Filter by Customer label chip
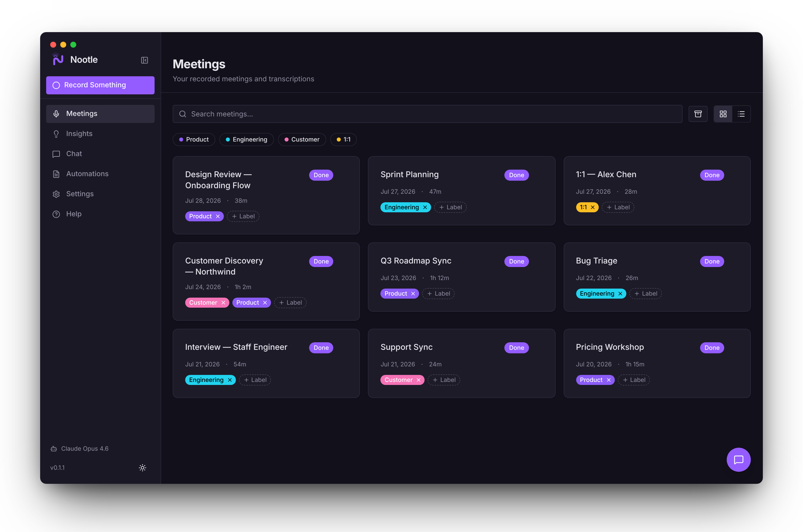The height and width of the screenshot is (532, 803). 302,140
